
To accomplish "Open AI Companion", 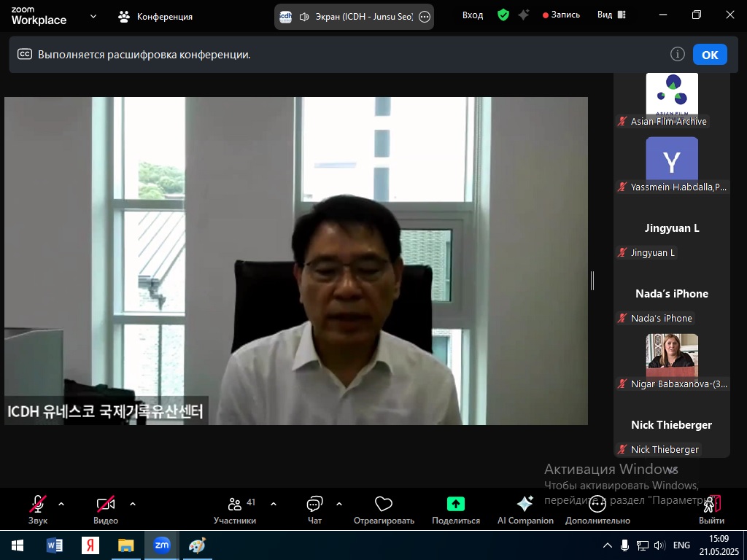I will [x=525, y=510].
